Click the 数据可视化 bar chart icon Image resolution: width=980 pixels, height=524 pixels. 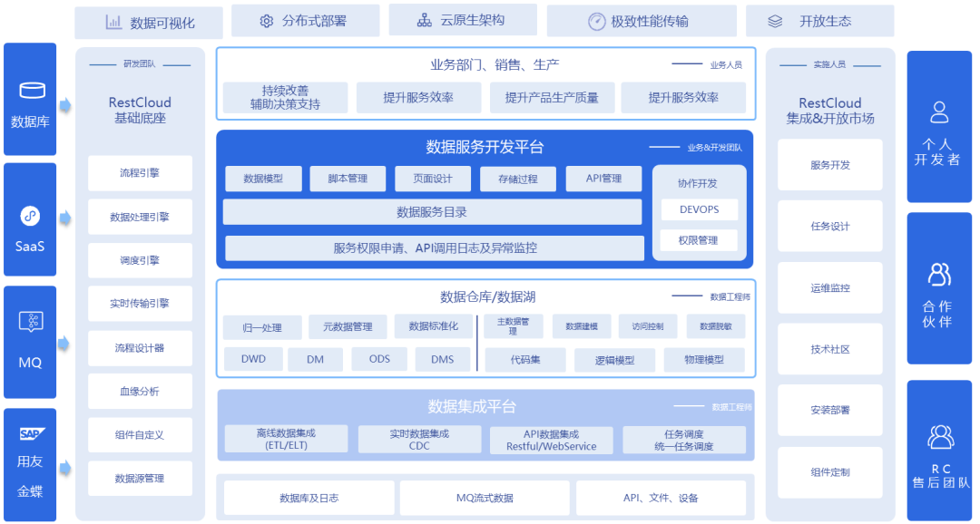(x=113, y=23)
